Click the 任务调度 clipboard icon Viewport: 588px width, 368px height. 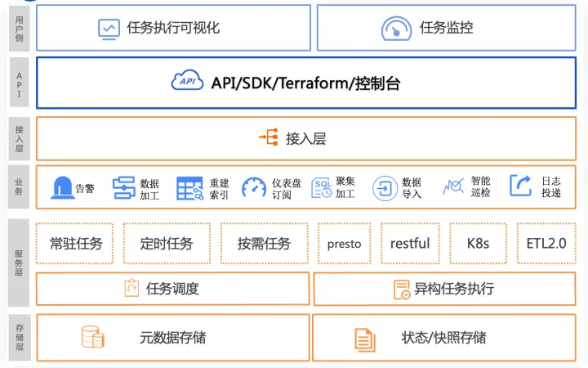[131, 288]
